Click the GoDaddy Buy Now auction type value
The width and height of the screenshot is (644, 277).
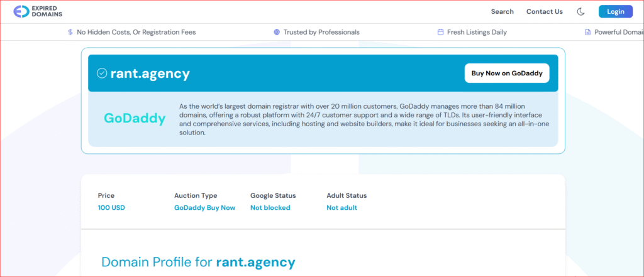[x=204, y=208]
